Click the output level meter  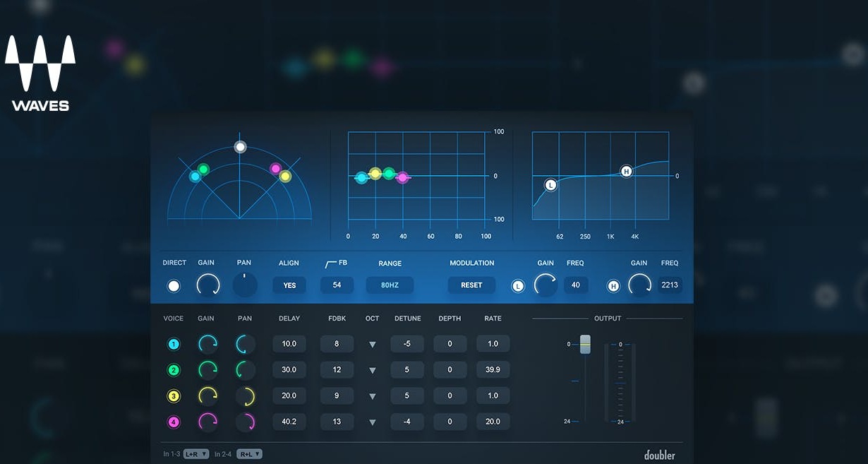[x=621, y=383]
